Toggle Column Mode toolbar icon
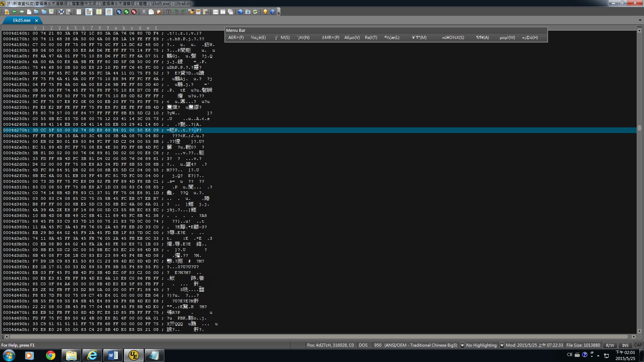Screen dimensions: 644x362 [99, 12]
